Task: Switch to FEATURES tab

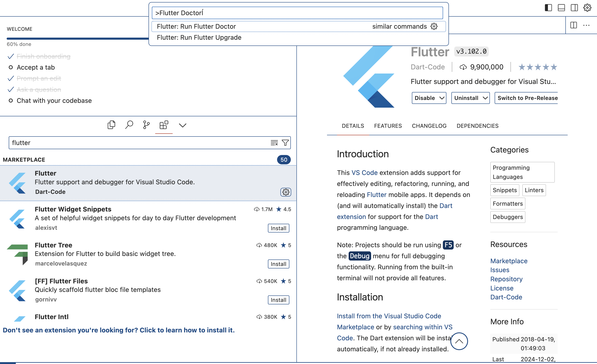Action: pyautogui.click(x=388, y=126)
